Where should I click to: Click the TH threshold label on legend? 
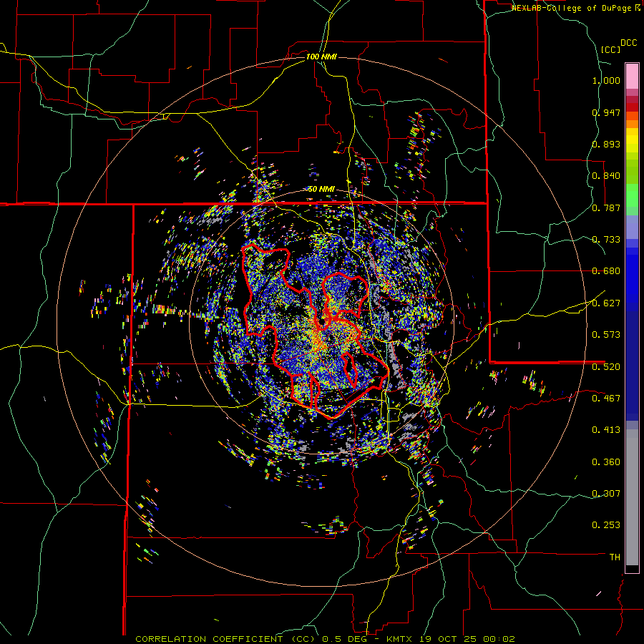[615, 557]
